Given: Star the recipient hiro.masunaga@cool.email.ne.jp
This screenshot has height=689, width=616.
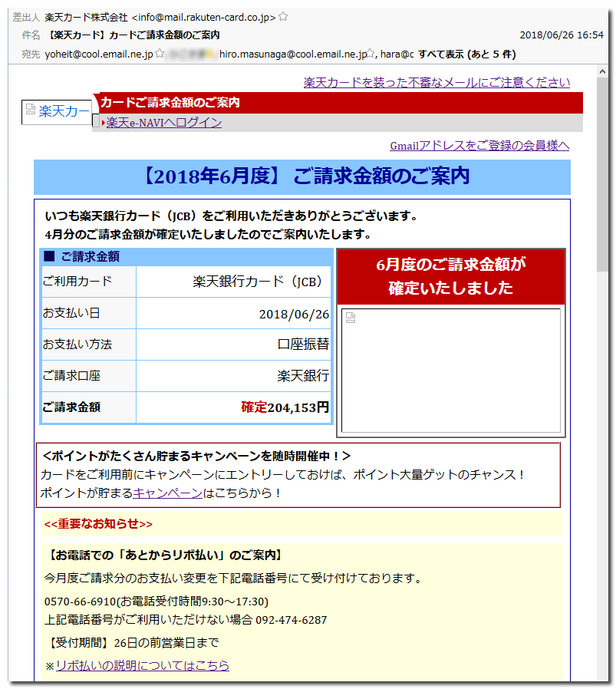Looking at the screenshot, I should coord(371,54).
